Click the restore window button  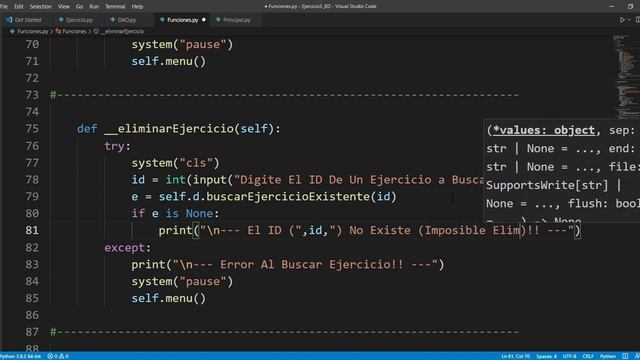coord(631,7)
